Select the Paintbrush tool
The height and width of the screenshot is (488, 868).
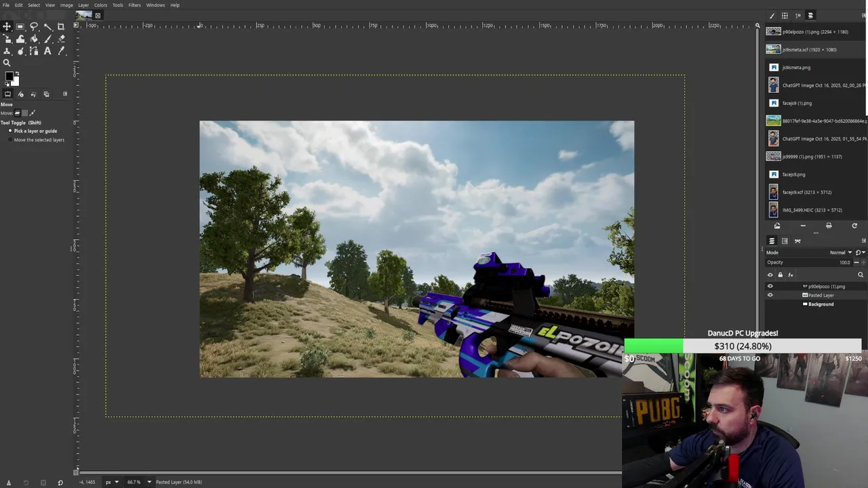tap(47, 39)
